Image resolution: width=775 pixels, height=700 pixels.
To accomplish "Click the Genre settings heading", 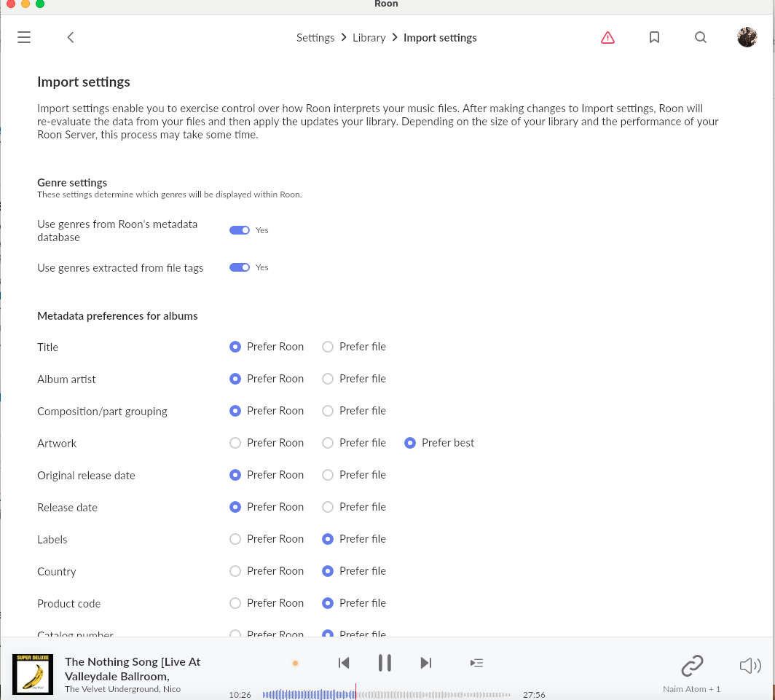I will [x=72, y=182].
